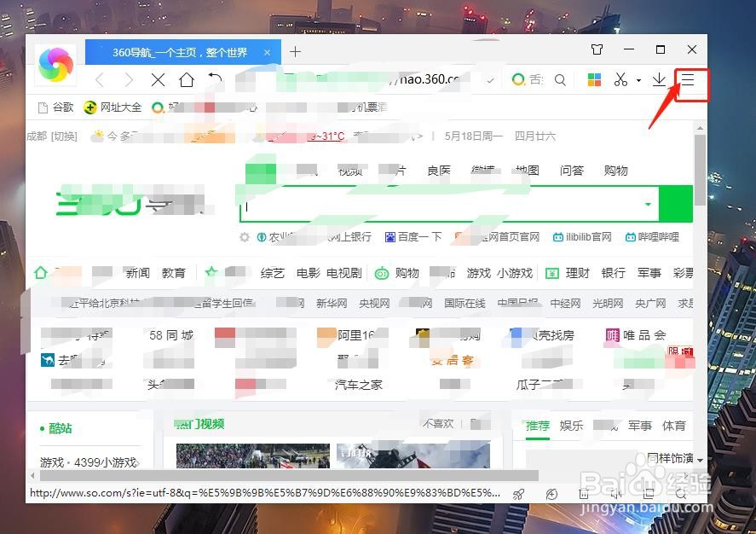Click the speaker mute icon in status bar

(x=615, y=494)
